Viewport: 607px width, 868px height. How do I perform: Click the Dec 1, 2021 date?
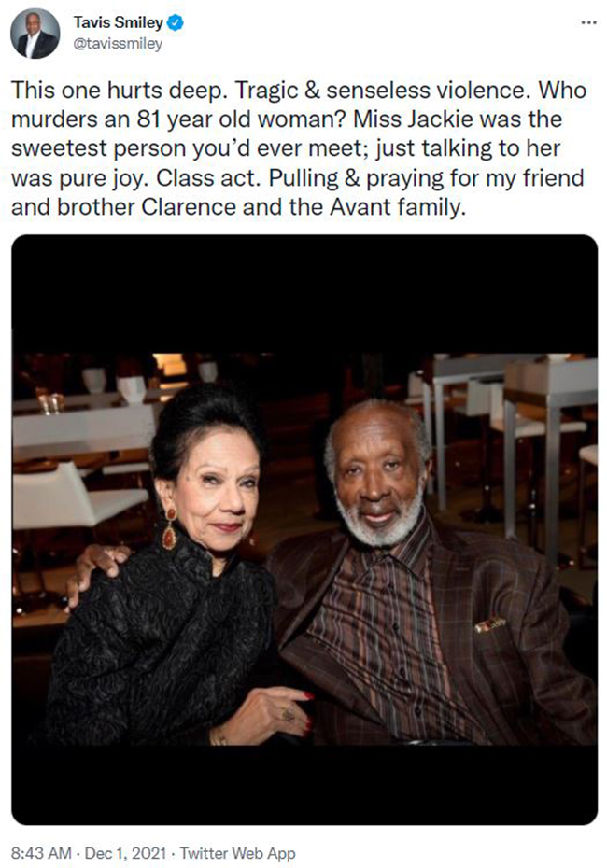125,853
